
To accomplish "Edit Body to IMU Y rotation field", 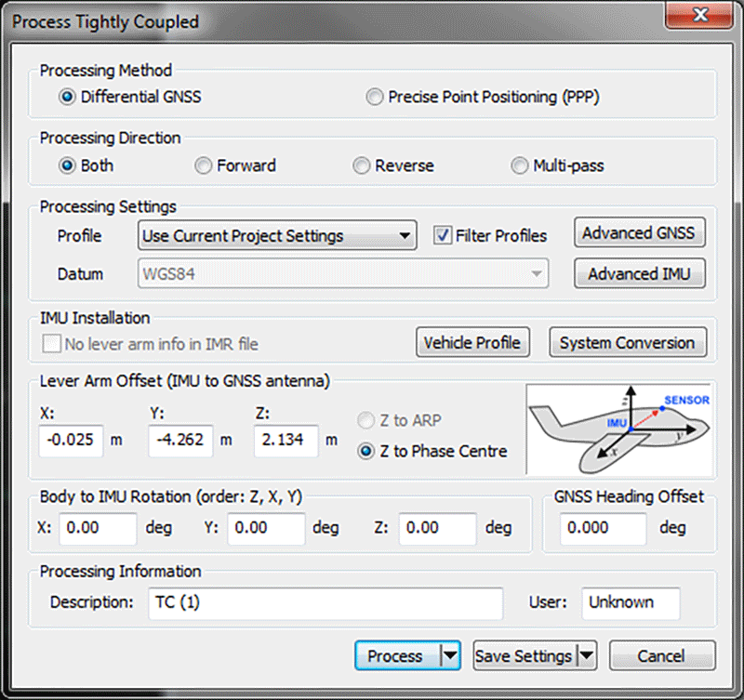I will coord(266,528).
